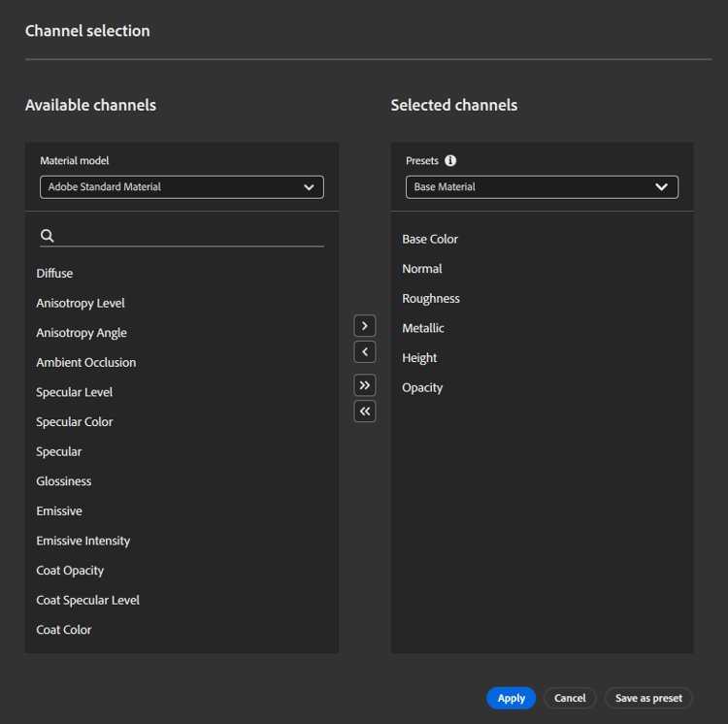Select Anisotropy Angle channel
Image resolution: width=728 pixels, height=724 pixels.
(82, 333)
